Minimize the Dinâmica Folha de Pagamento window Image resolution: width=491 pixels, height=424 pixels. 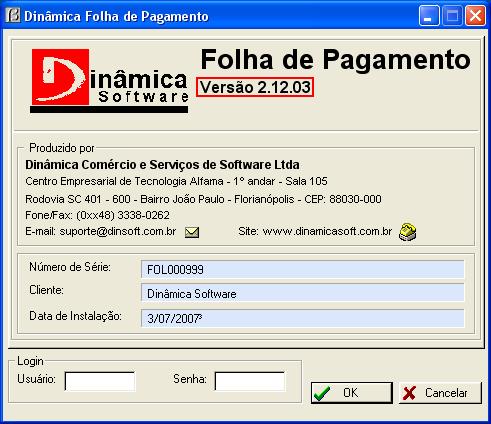pyautogui.click(x=429, y=16)
